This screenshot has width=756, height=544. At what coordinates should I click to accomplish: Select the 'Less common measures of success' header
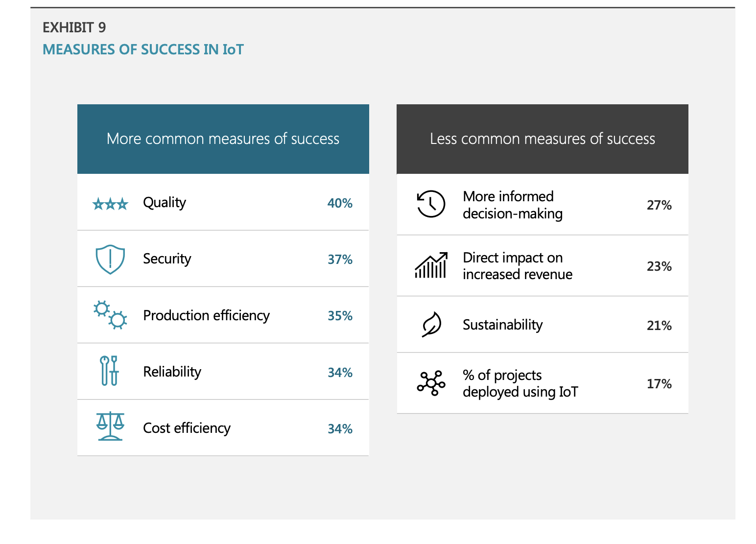[x=542, y=139]
